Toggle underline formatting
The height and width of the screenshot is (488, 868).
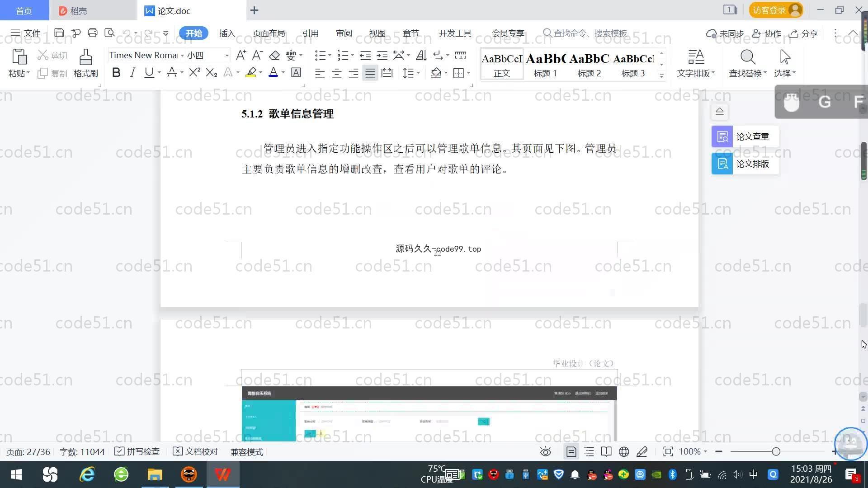tap(149, 73)
